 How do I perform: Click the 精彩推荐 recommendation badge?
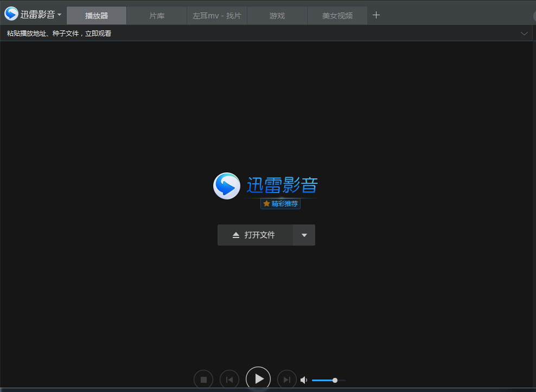click(x=280, y=204)
